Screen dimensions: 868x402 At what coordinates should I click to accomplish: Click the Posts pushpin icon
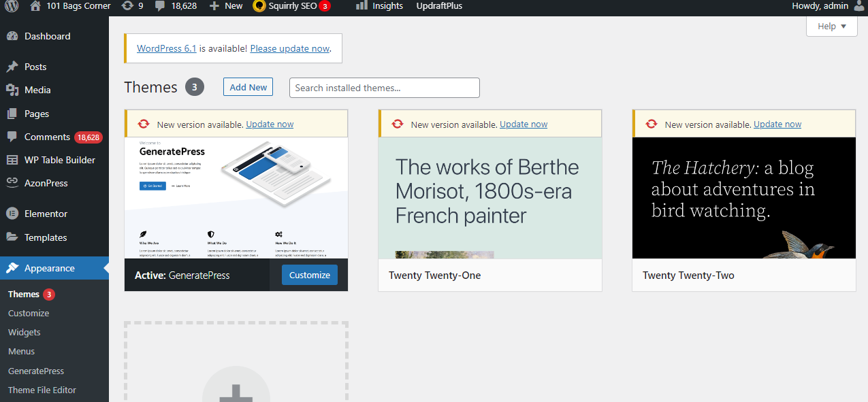(12, 67)
